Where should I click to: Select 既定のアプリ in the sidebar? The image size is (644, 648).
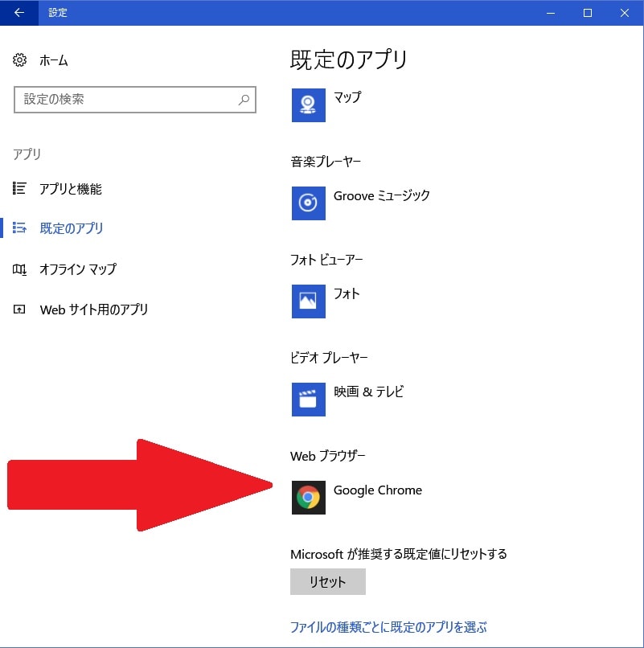72,228
